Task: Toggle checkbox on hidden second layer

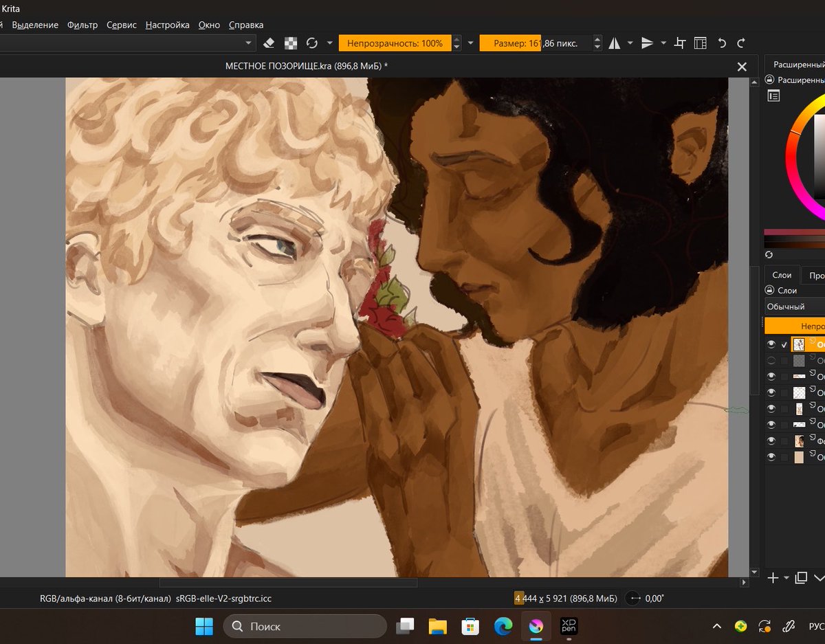Action: coord(784,360)
